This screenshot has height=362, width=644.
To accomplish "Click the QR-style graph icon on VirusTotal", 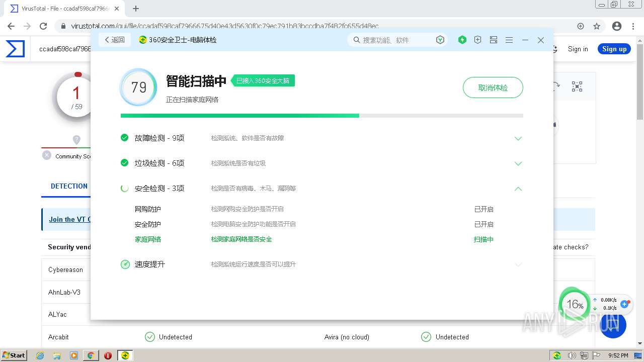I will [577, 86].
